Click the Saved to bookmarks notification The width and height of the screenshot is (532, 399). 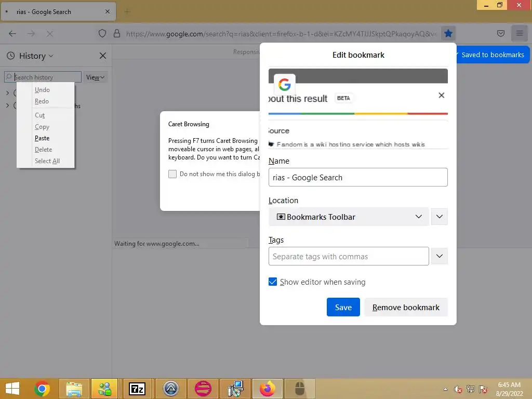click(x=493, y=55)
